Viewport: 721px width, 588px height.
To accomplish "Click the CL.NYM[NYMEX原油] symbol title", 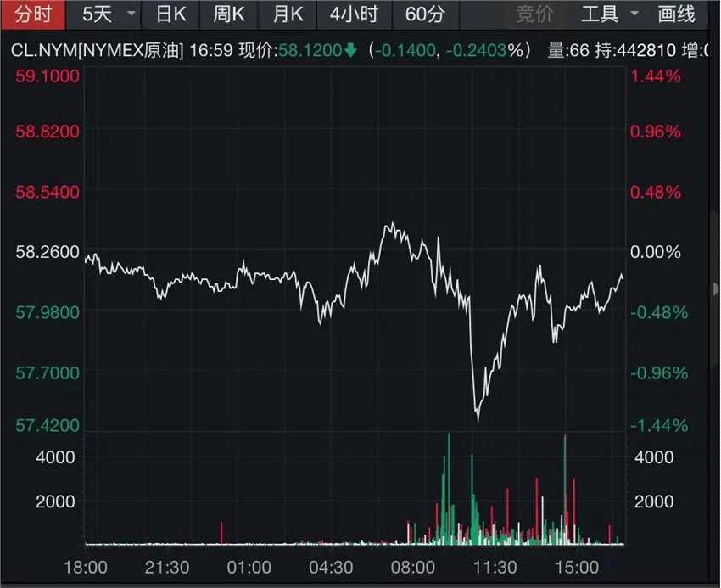I will (x=97, y=50).
